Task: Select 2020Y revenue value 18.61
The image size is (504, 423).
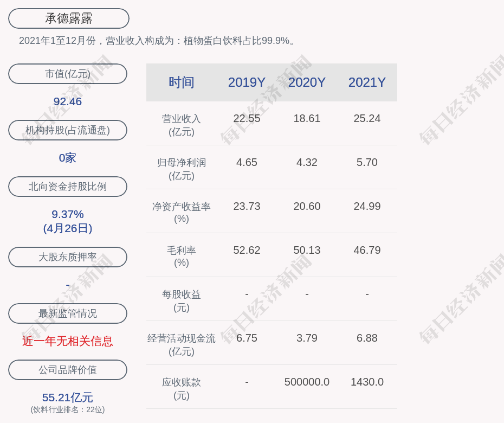Action: (307, 118)
